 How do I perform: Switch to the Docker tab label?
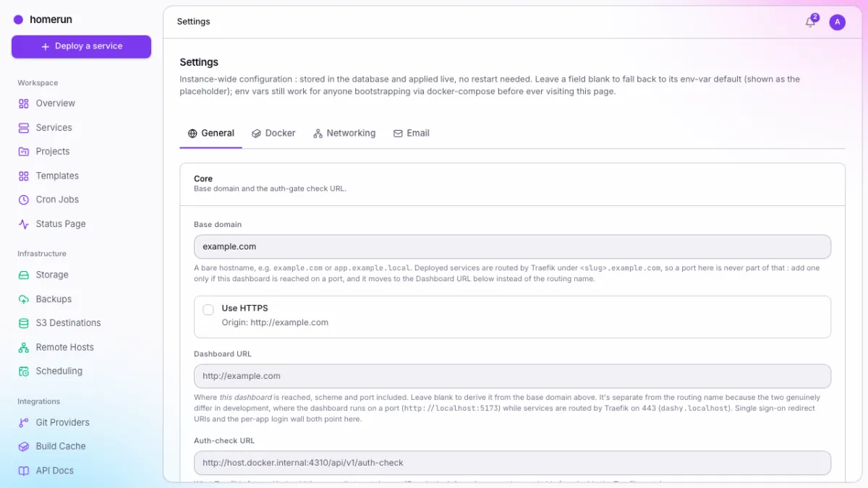click(281, 133)
